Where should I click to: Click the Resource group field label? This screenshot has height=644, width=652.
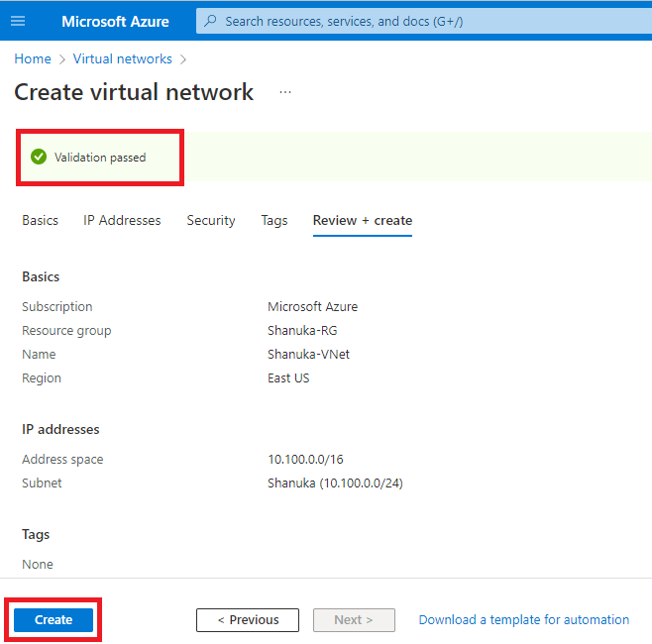pyautogui.click(x=66, y=330)
